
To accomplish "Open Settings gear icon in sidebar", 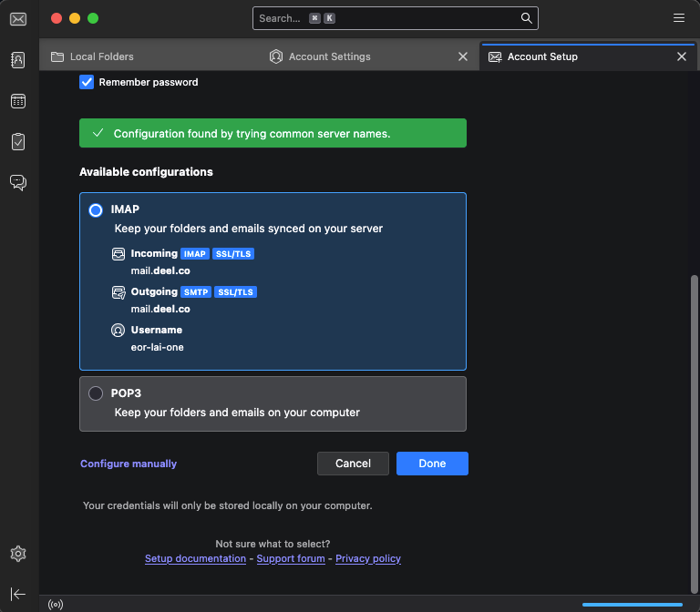I will click(x=17, y=554).
